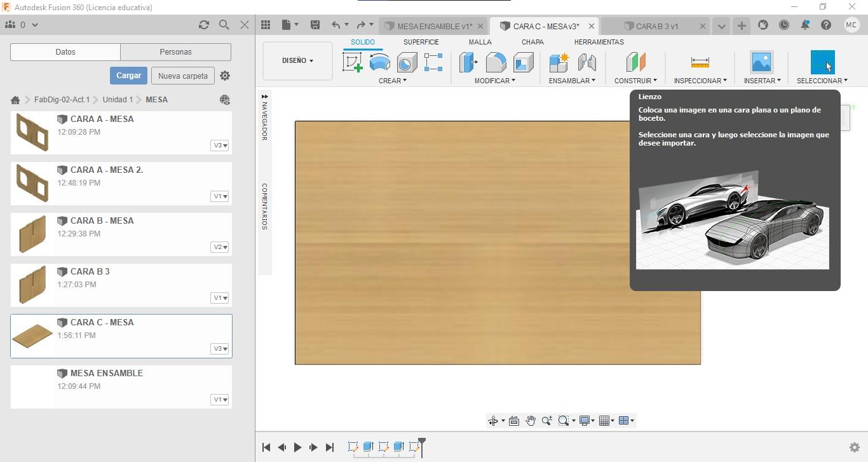Click the Create Sketch icon

352,62
